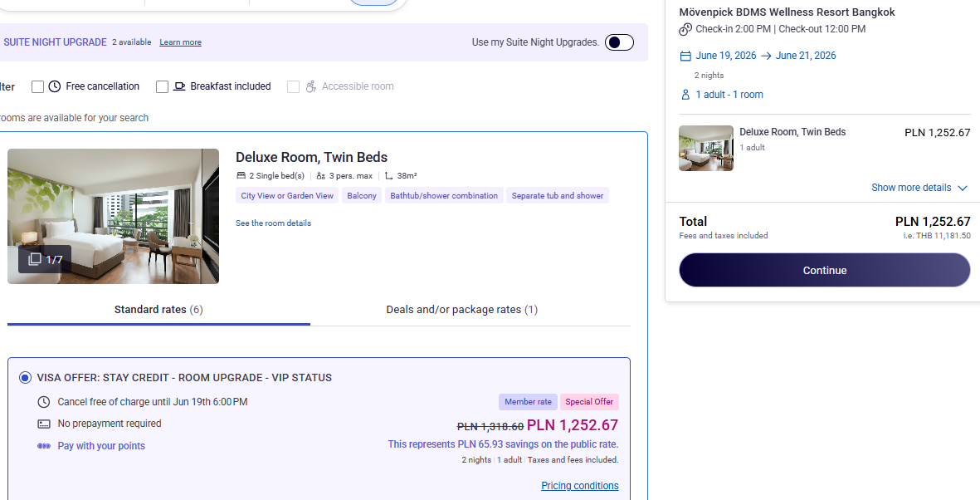Click the small room thumbnail in booking summary

point(706,149)
